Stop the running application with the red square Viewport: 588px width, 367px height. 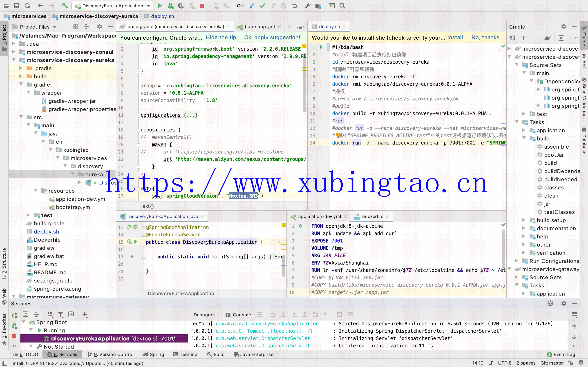(202, 6)
